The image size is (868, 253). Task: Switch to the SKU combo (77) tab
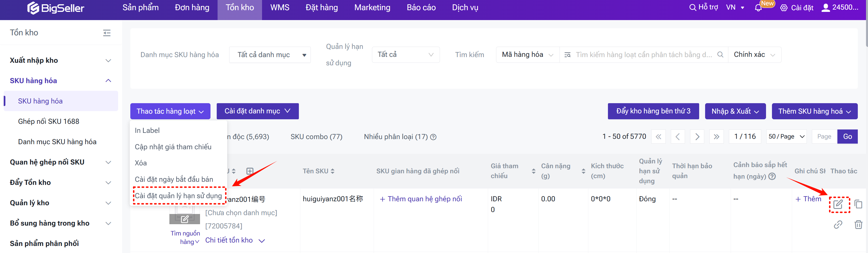click(316, 137)
